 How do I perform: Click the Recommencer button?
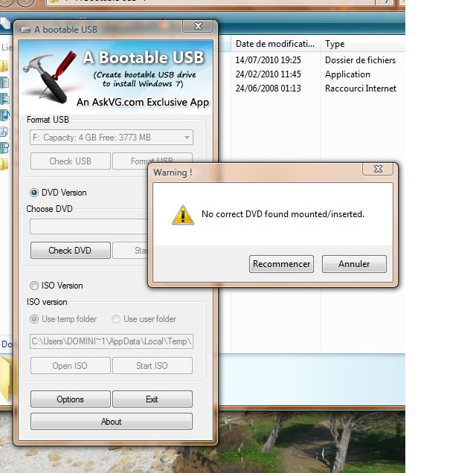click(x=281, y=264)
